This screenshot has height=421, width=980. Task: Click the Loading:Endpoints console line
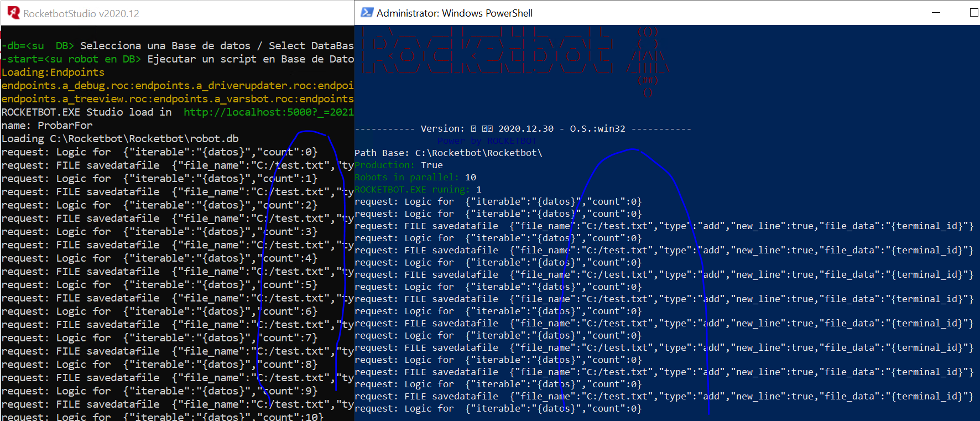(x=53, y=72)
